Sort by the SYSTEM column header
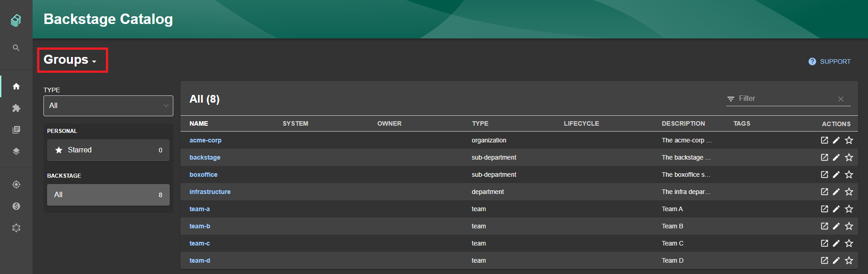This screenshot has width=868, height=274. pos(296,123)
